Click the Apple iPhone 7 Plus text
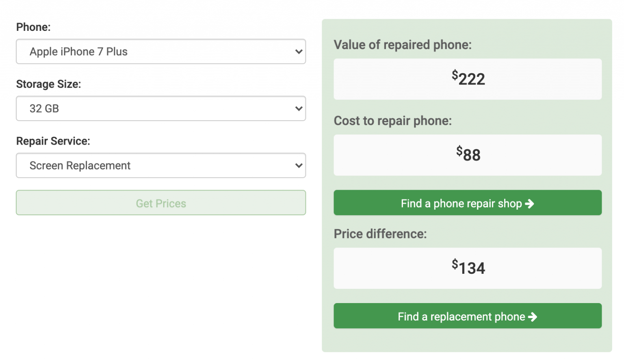The height and width of the screenshot is (364, 624). 78,52
